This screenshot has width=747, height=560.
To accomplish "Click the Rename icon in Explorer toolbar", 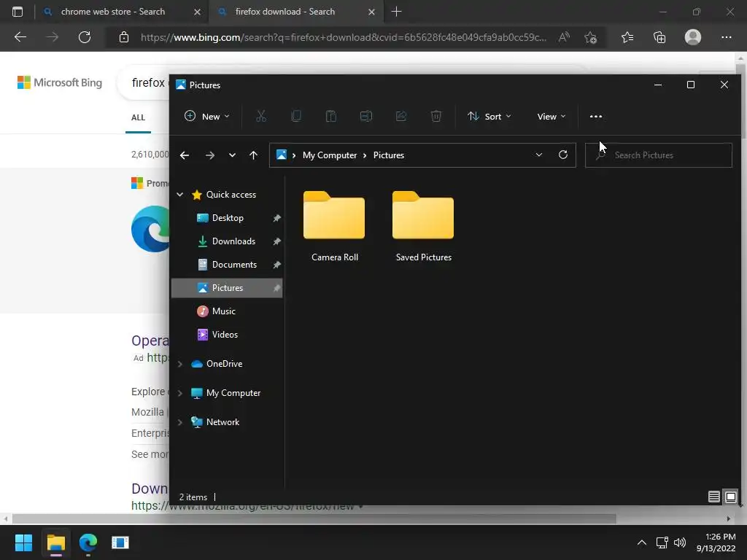I will (366, 116).
